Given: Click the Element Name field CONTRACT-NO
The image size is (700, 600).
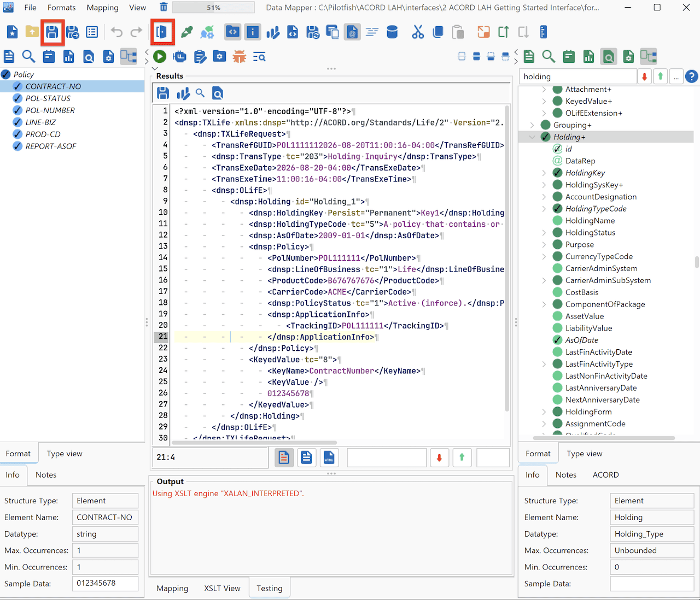Looking at the screenshot, I should [105, 517].
